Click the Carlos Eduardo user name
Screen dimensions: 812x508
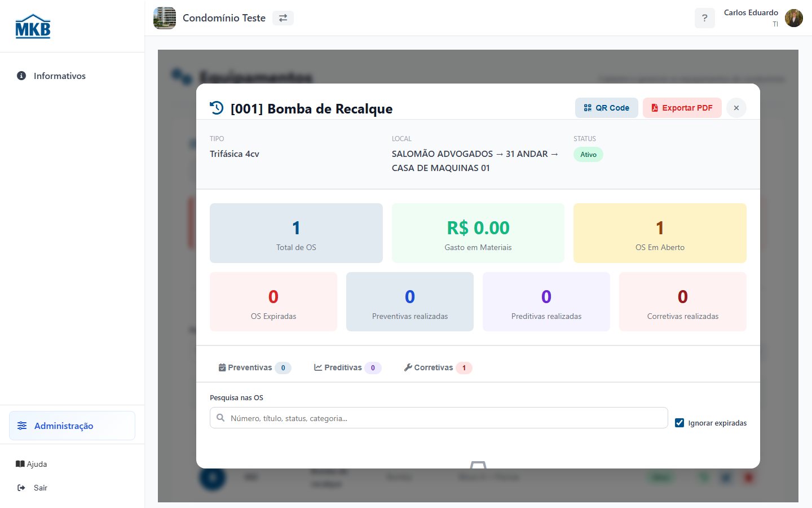[751, 12]
